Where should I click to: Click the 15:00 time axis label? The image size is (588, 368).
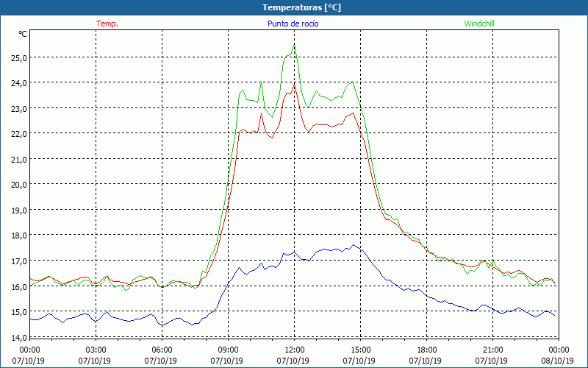coord(360,350)
